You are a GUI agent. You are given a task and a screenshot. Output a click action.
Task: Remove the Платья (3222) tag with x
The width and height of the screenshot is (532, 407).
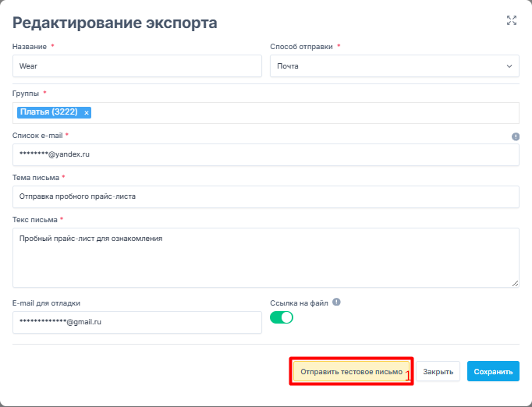pos(87,112)
